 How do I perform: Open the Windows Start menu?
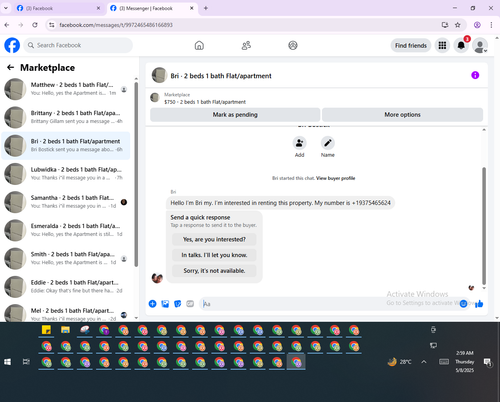coord(7,362)
